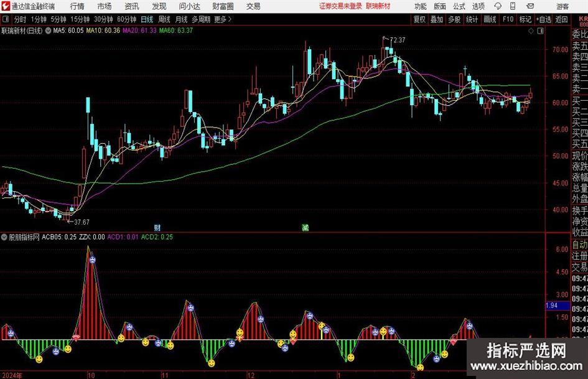Click the 自动 button in right panel
The width and height of the screenshot is (588, 379).
point(580,245)
